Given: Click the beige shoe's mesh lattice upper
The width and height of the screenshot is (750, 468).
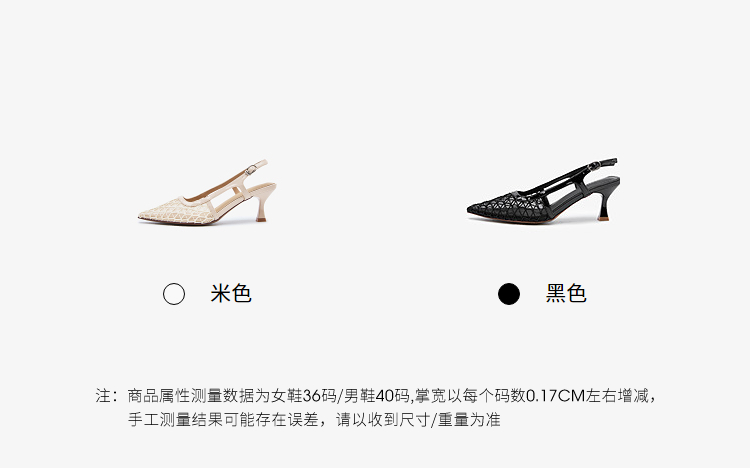Looking at the screenshot, I should point(182,211).
